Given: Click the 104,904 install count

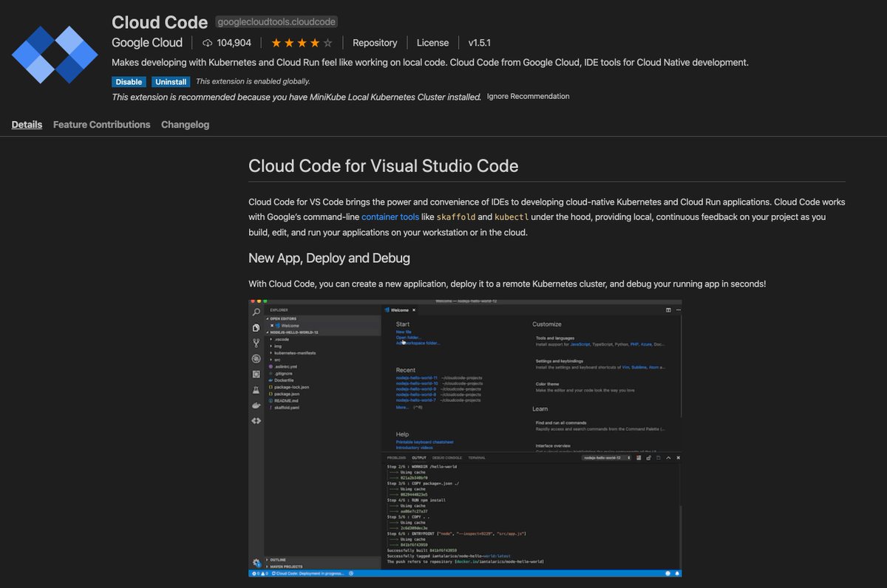Looking at the screenshot, I should click(234, 43).
